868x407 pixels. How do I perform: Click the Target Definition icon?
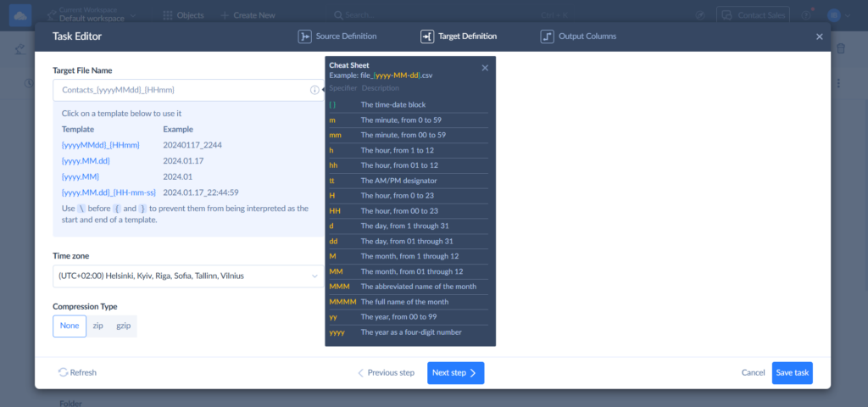(427, 36)
